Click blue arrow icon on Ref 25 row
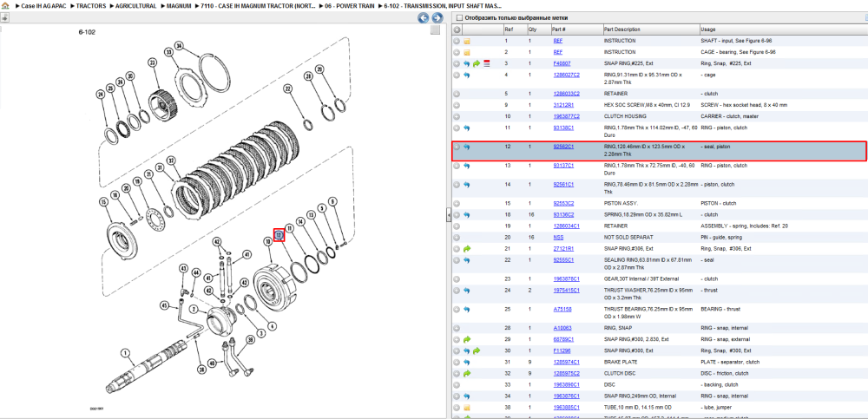 [x=467, y=310]
